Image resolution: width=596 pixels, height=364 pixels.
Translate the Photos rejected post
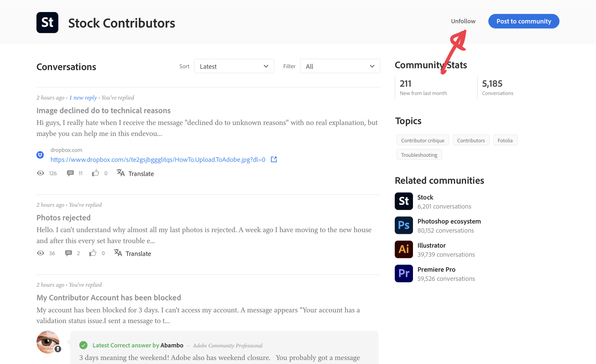click(x=138, y=253)
